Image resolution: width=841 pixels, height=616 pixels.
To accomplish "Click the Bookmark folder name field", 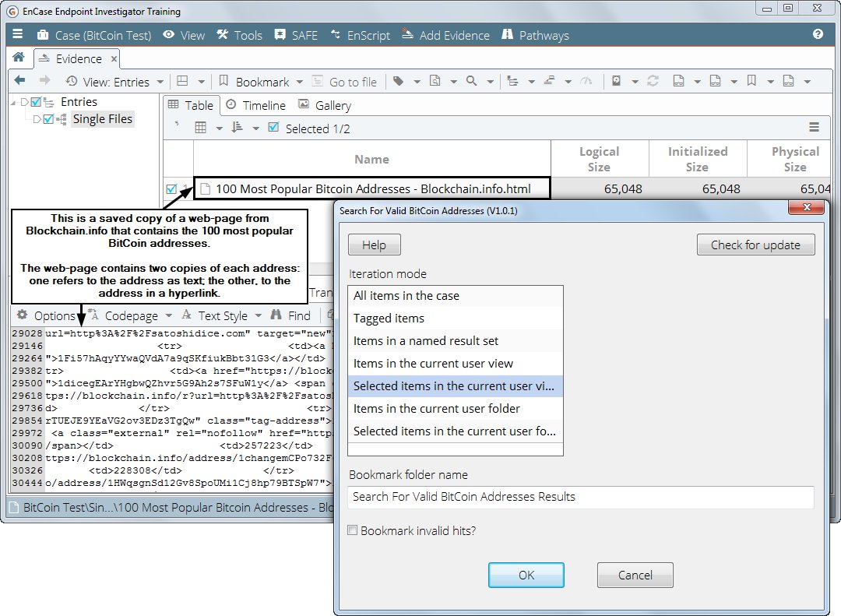I will (581, 497).
